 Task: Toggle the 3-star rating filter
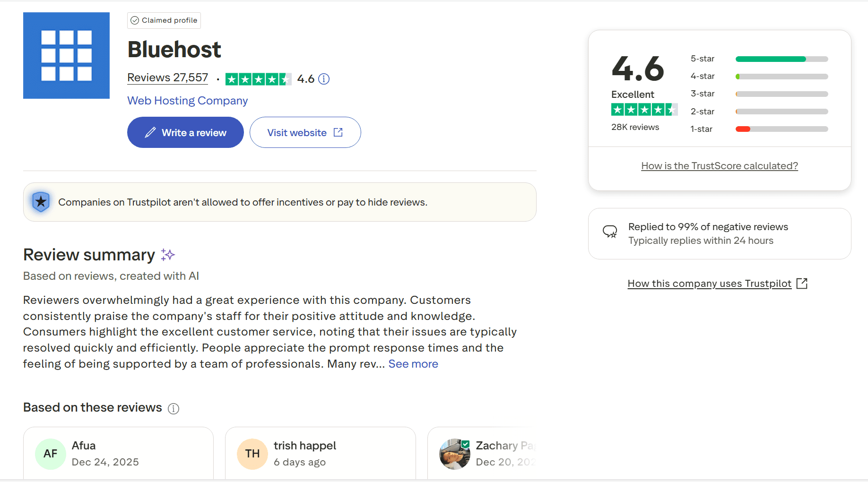[781, 94]
